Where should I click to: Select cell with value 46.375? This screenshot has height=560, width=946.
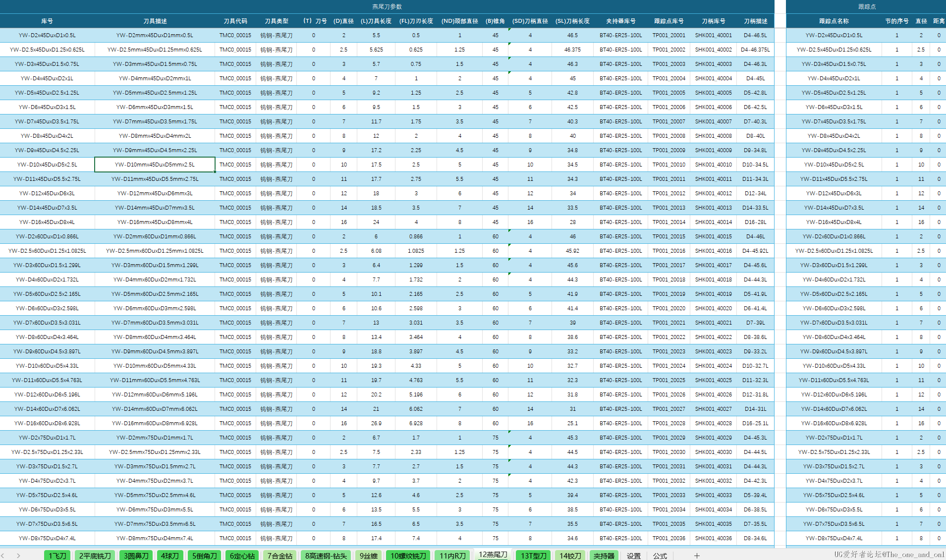pos(573,50)
